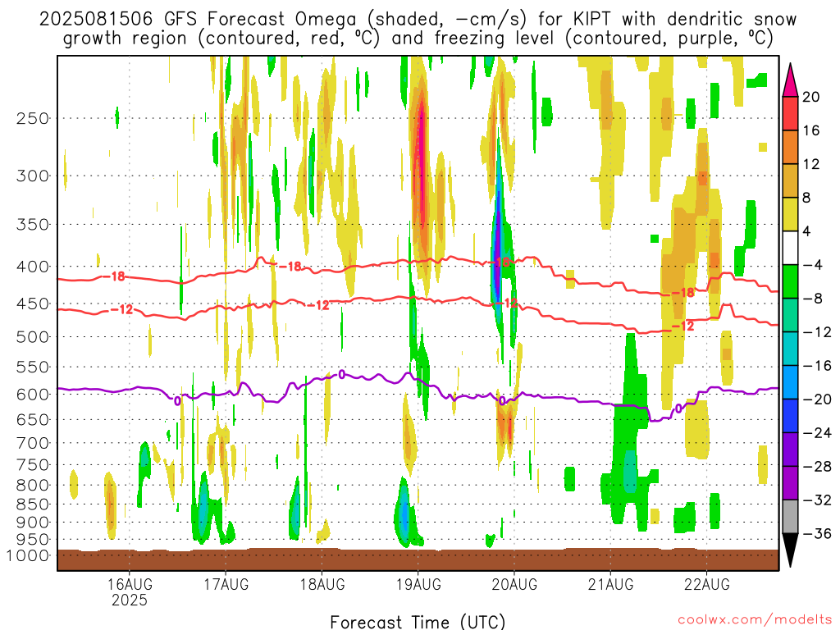Click the 850 pressure level label

[33, 504]
